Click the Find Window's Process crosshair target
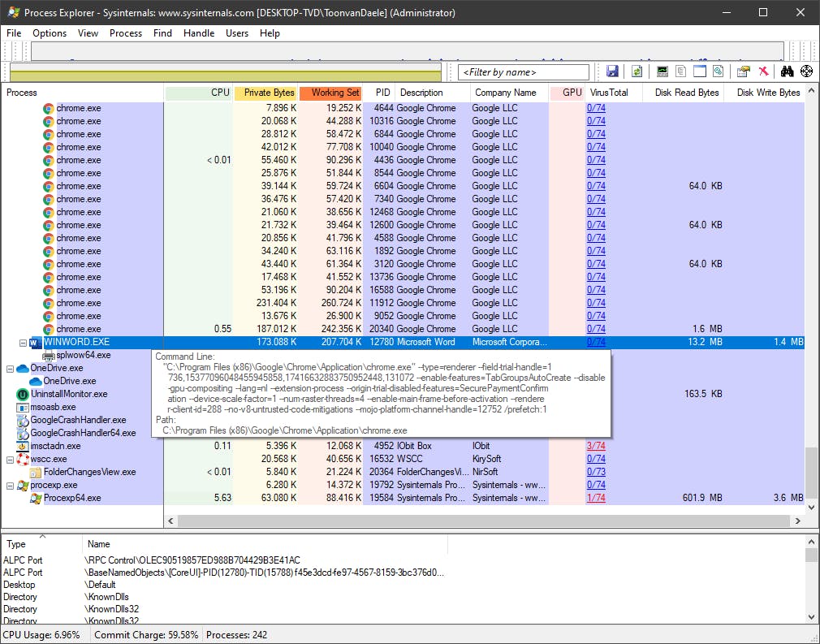 (806, 72)
